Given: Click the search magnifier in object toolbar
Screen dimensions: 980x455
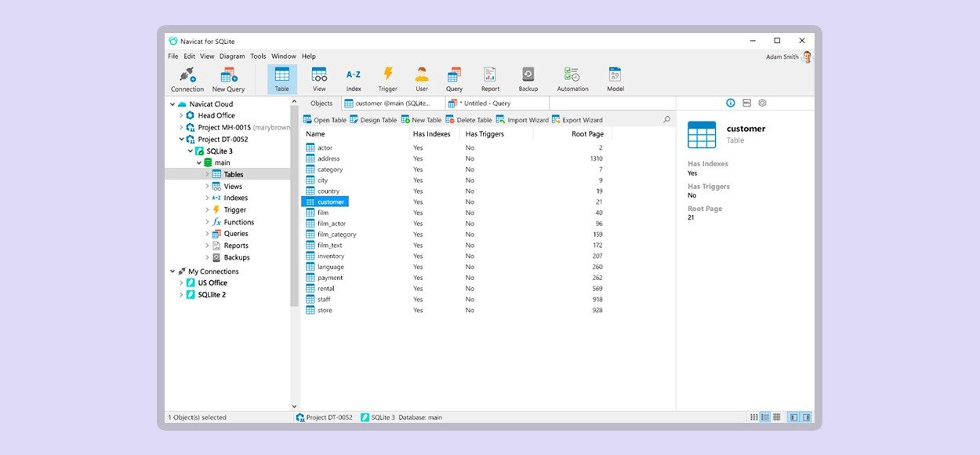Looking at the screenshot, I should pos(667,120).
